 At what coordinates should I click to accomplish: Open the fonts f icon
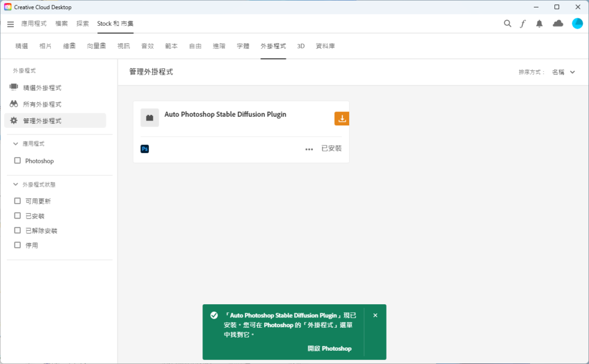523,24
